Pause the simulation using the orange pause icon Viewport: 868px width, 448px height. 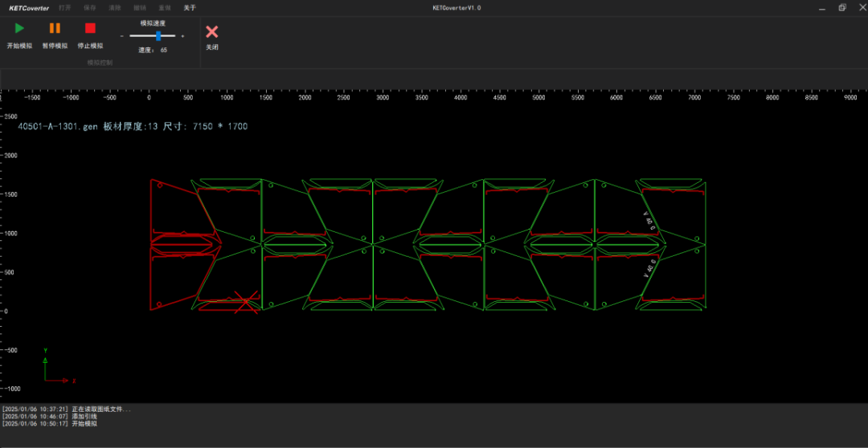[55, 29]
